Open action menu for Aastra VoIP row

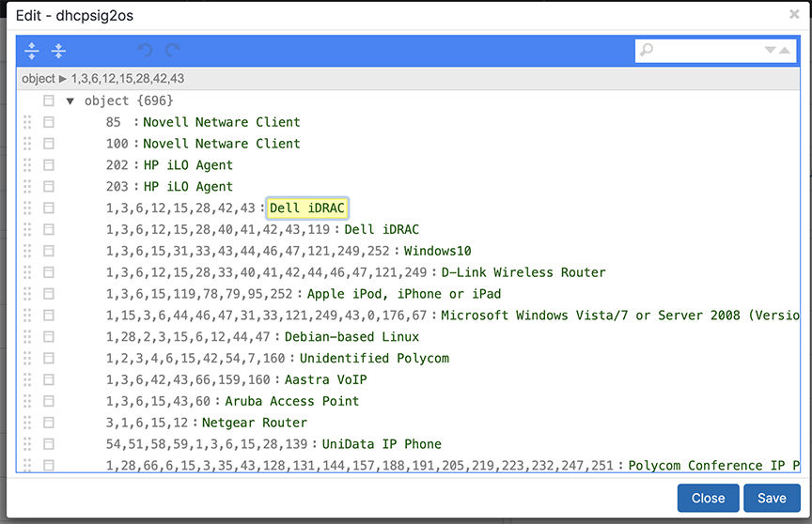pyautogui.click(x=49, y=379)
